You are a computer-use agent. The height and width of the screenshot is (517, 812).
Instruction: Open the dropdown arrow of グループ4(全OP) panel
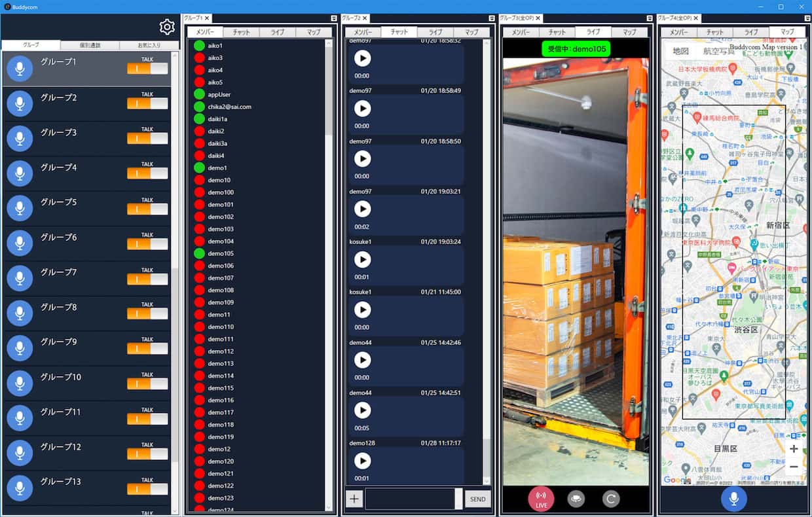tap(806, 18)
